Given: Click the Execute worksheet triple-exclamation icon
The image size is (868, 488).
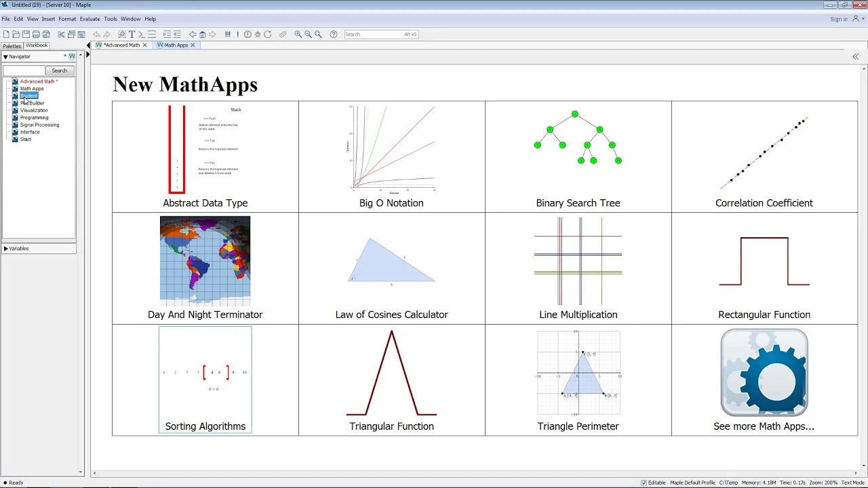Looking at the screenshot, I should (x=227, y=34).
